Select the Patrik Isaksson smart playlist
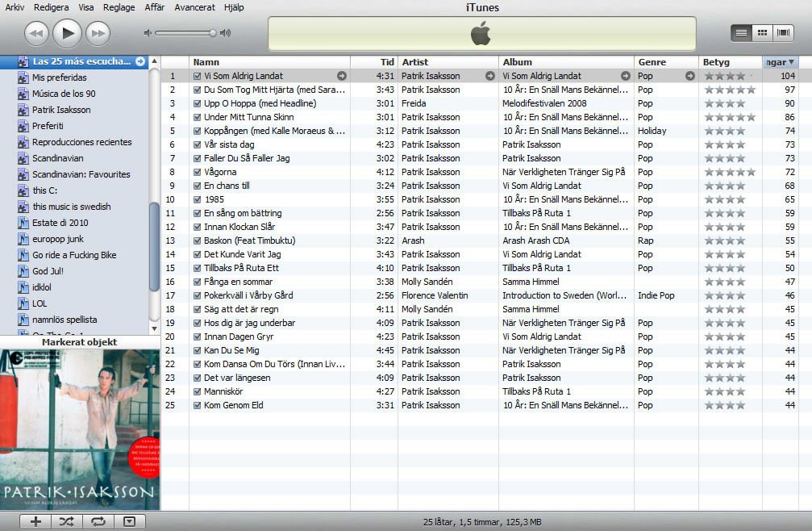 coord(61,110)
